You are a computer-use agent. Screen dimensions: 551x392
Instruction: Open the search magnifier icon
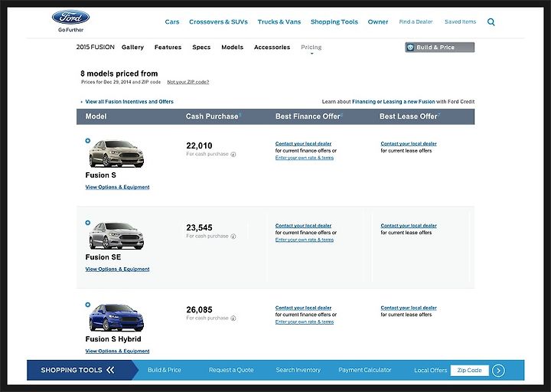(x=491, y=22)
